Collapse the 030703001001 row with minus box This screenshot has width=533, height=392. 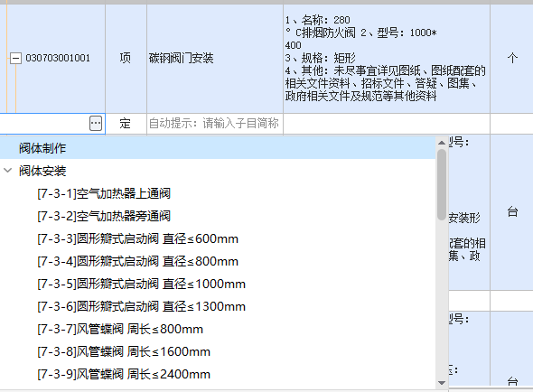[x=15, y=58]
